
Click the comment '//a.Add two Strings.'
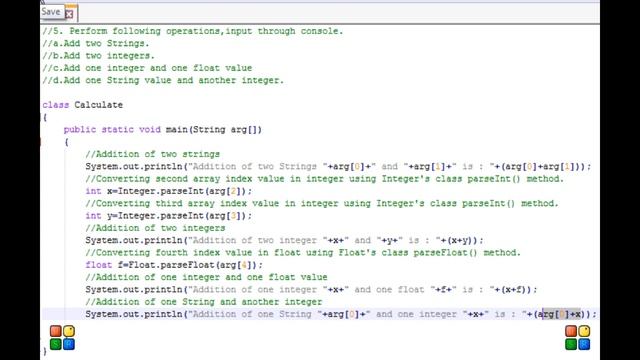tap(96, 43)
